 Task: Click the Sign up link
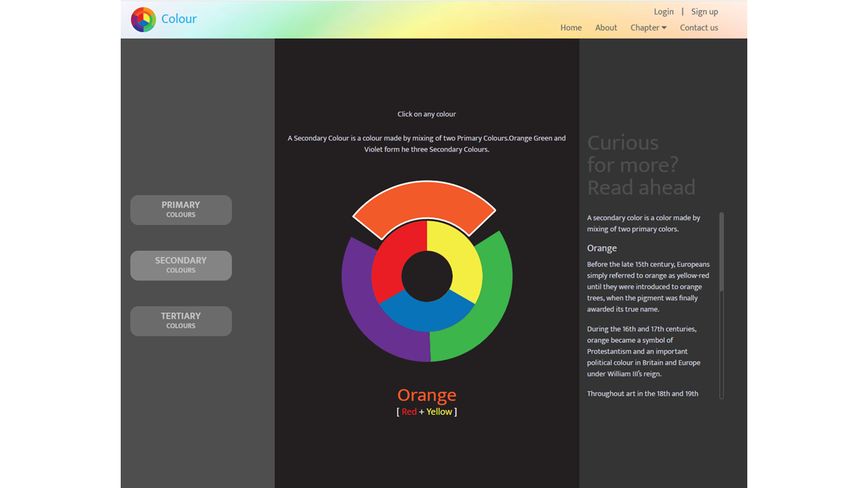pos(704,12)
